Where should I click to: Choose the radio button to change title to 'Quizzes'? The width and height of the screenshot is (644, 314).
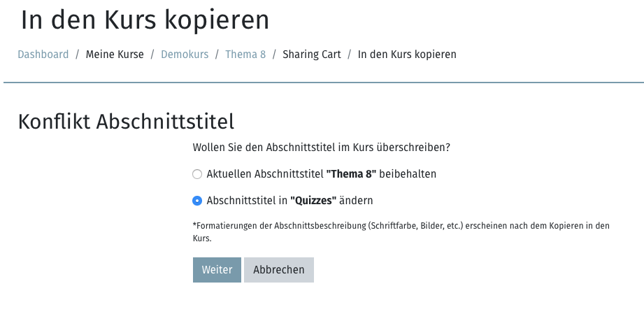(x=197, y=201)
